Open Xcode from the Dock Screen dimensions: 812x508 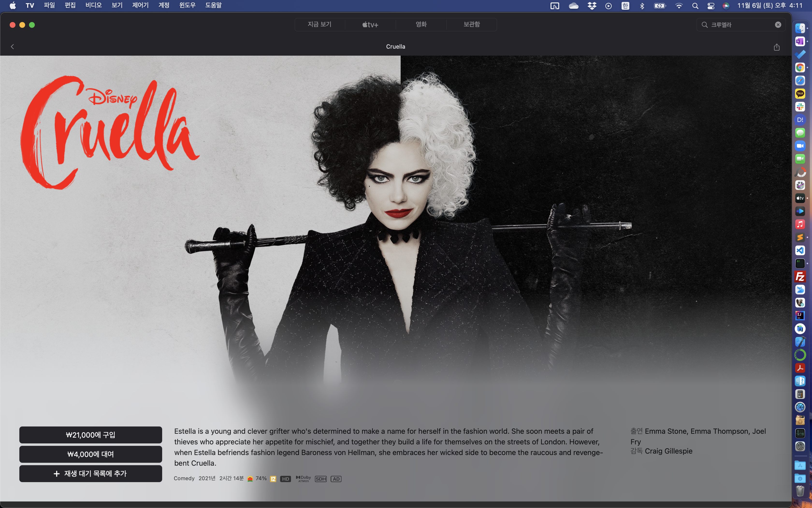click(x=800, y=342)
